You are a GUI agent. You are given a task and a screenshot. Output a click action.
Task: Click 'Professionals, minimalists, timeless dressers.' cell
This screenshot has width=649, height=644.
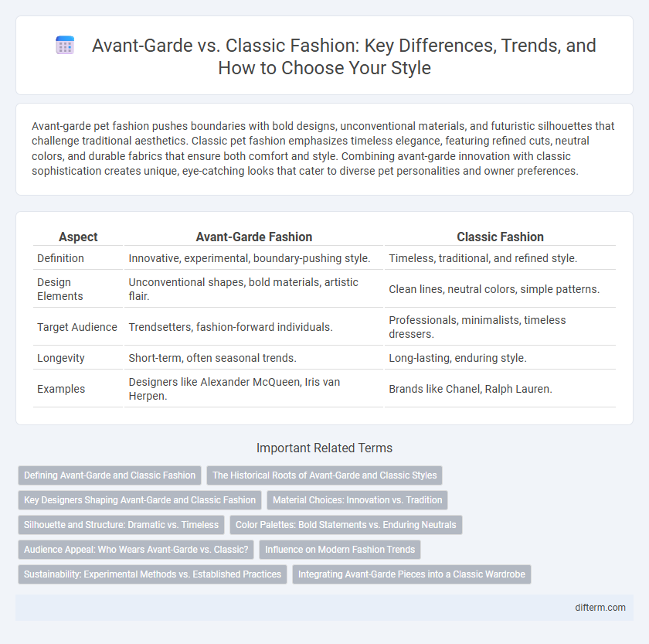[x=500, y=327]
